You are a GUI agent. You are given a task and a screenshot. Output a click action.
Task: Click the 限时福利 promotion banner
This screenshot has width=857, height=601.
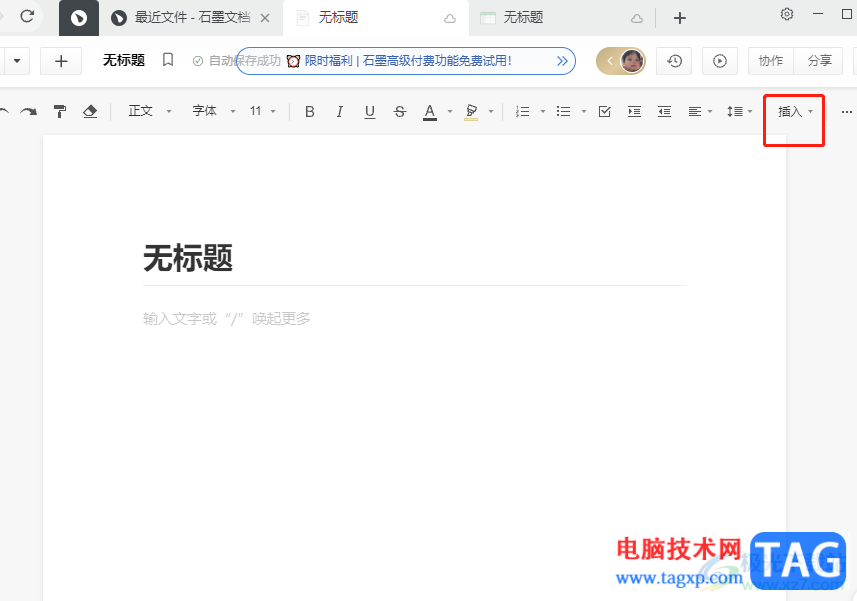click(408, 61)
